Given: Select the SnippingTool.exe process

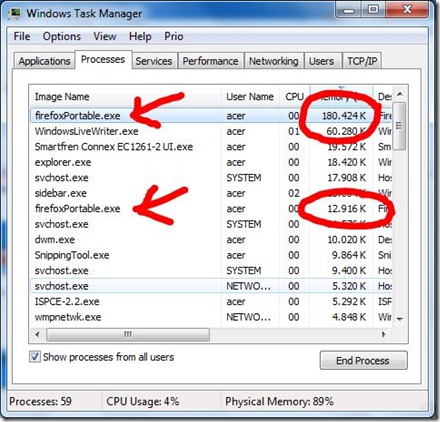Looking at the screenshot, I should (x=211, y=255).
